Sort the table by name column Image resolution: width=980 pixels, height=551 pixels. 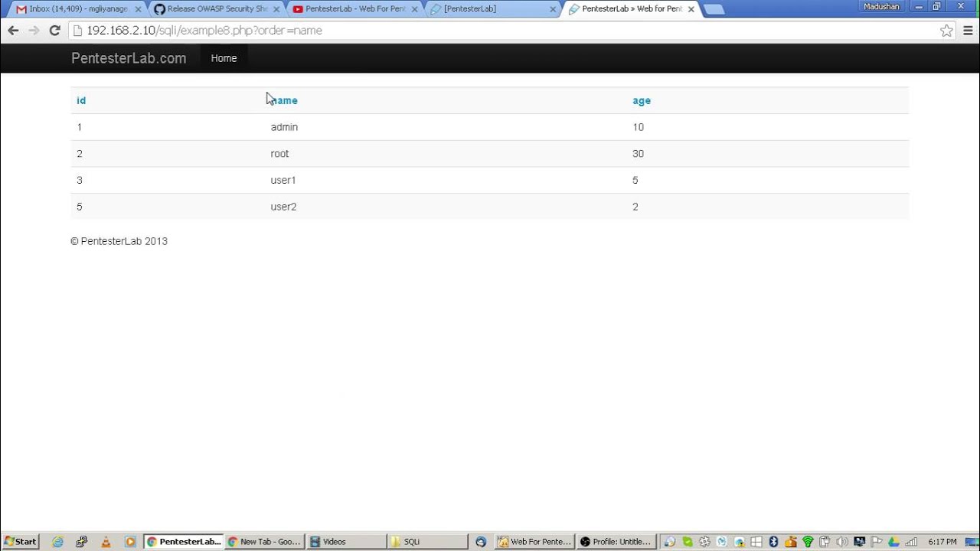point(284,100)
